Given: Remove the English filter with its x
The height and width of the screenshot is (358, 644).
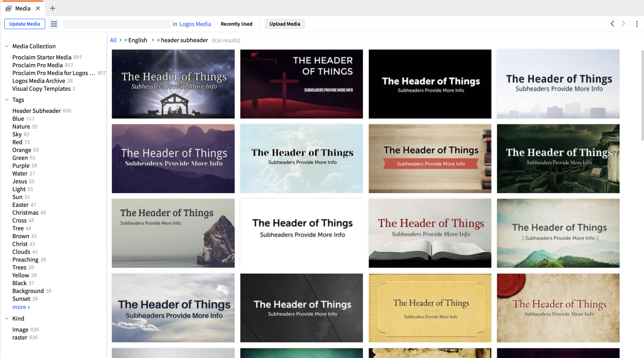Looking at the screenshot, I should click(126, 40).
